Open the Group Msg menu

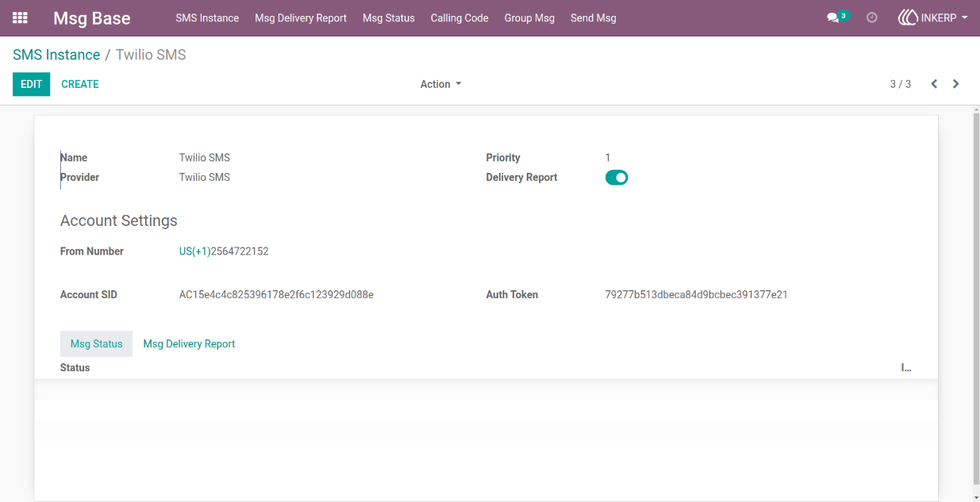(529, 17)
